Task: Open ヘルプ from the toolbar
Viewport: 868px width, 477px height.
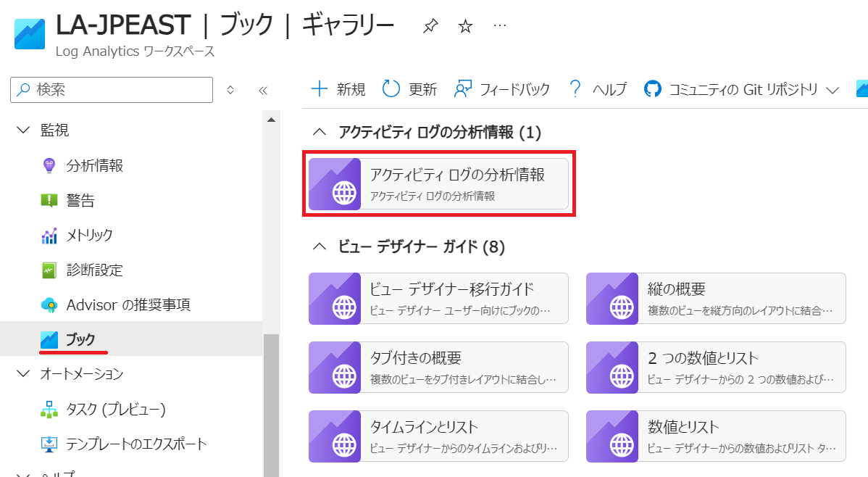Action: click(597, 89)
